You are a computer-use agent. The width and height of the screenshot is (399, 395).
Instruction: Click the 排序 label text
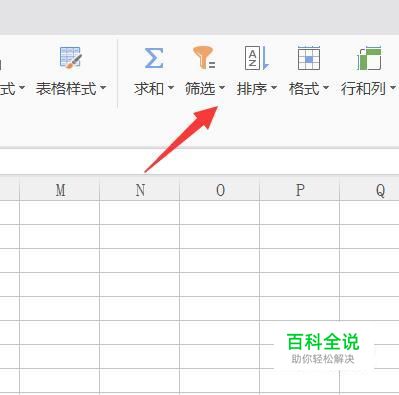click(252, 89)
